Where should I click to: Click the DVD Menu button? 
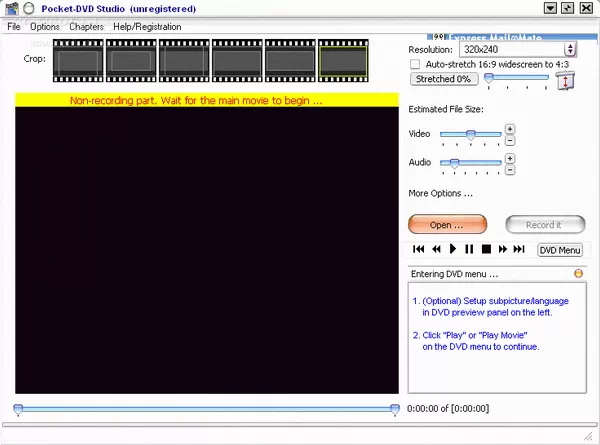click(559, 250)
